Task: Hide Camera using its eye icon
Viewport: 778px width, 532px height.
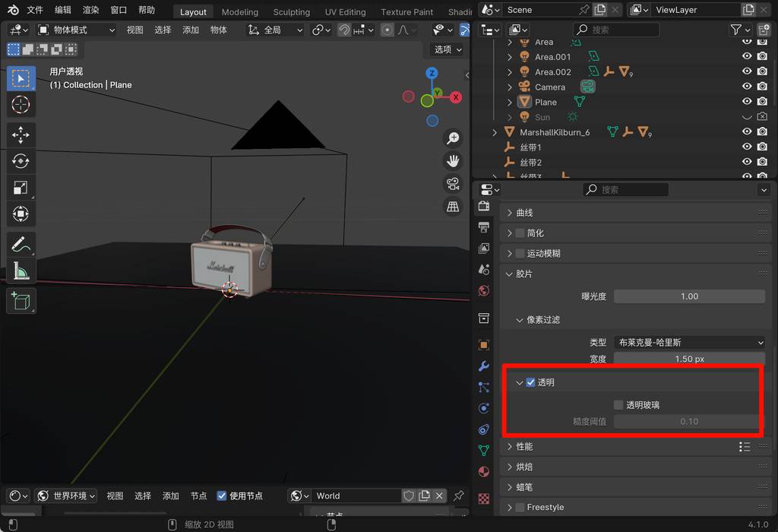Action: click(747, 87)
